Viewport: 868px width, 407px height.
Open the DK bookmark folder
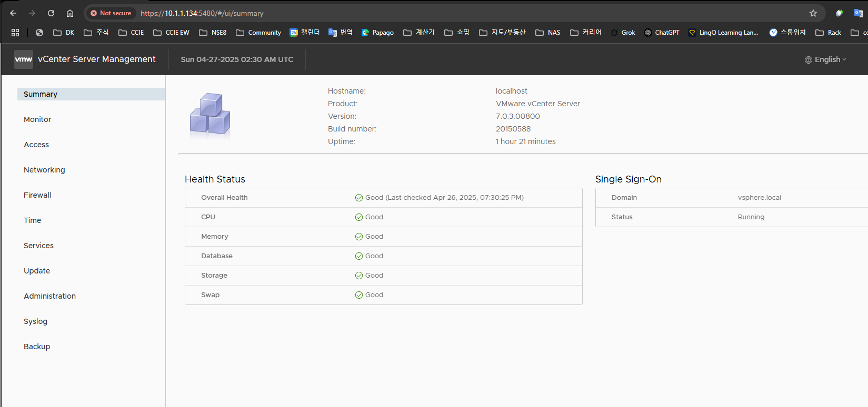[64, 33]
